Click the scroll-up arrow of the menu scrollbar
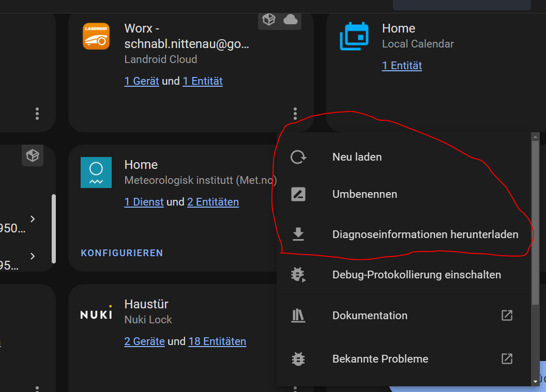The width and height of the screenshot is (546, 392). click(536, 137)
